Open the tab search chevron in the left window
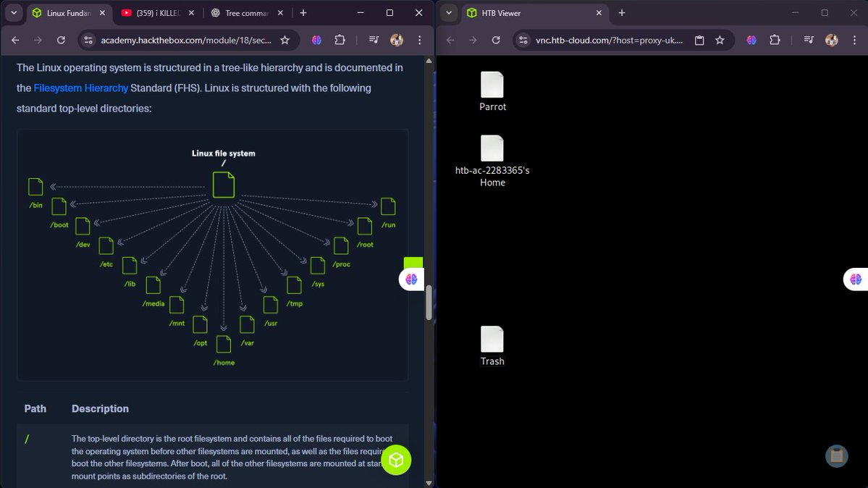 point(13,12)
